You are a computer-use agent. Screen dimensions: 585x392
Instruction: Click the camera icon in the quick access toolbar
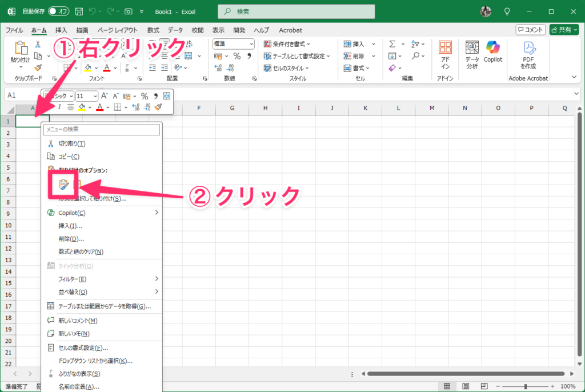pos(129,11)
